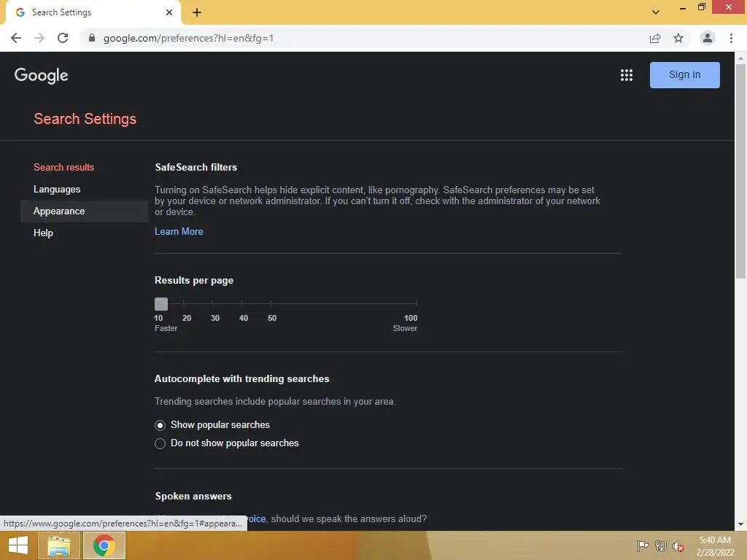The image size is (747, 560).
Task: Click the scrollbar down arrow
Action: click(x=740, y=524)
